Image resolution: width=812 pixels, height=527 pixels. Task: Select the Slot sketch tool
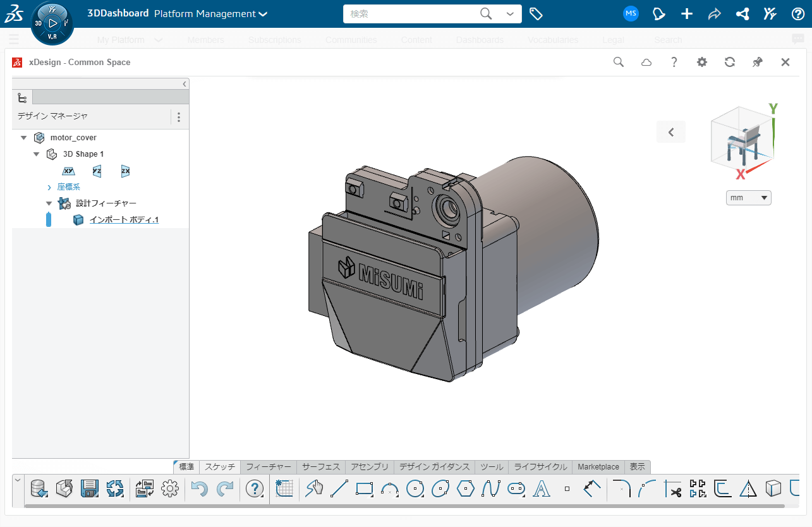pyautogui.click(x=516, y=488)
